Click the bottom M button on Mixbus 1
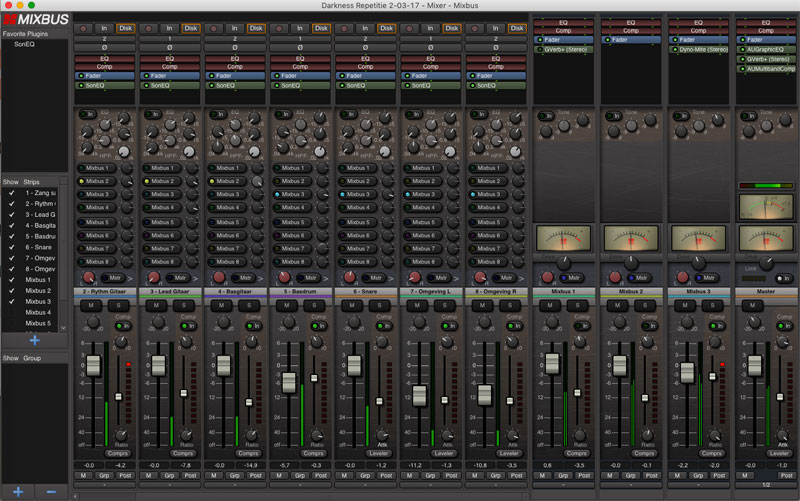The width and height of the screenshot is (800, 501). coord(542,475)
